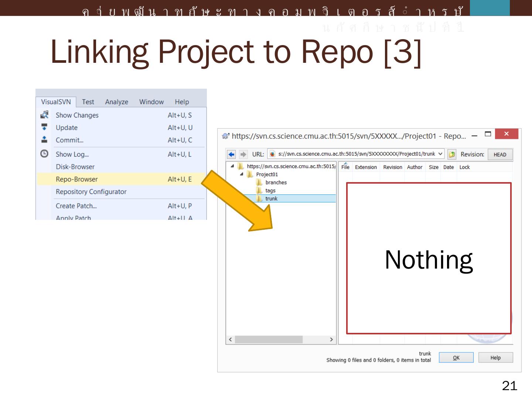Click the Update arrow icon in the menu

pyautogui.click(x=44, y=127)
